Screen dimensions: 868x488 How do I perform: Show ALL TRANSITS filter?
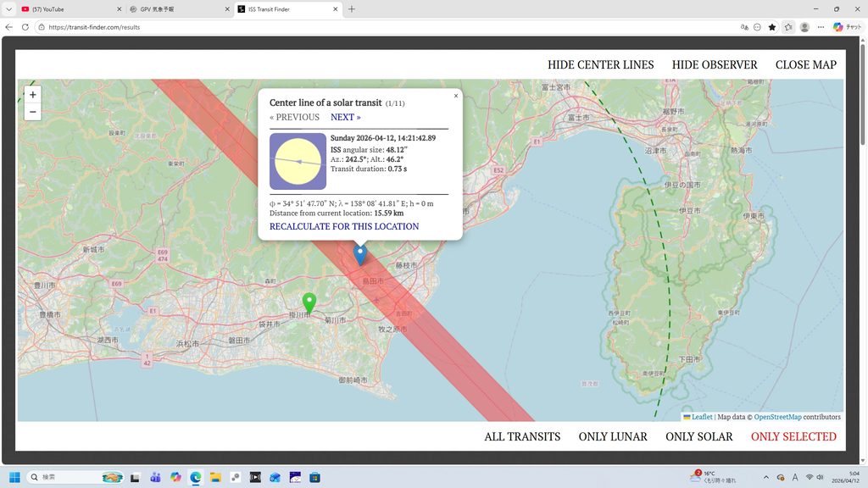point(522,436)
